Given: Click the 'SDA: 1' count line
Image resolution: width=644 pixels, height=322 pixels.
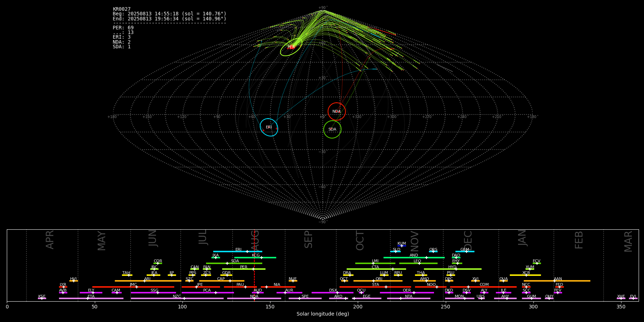Looking at the screenshot, I should tap(122, 47).
